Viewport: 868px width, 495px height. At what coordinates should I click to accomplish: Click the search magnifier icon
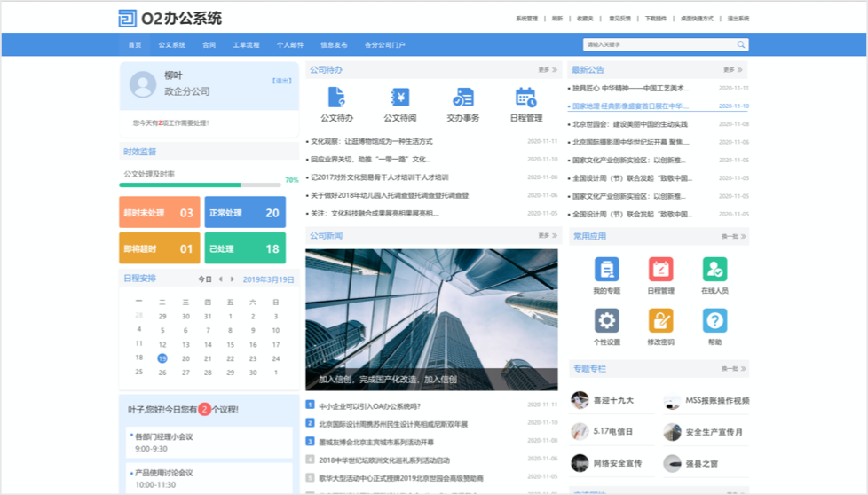tap(741, 44)
